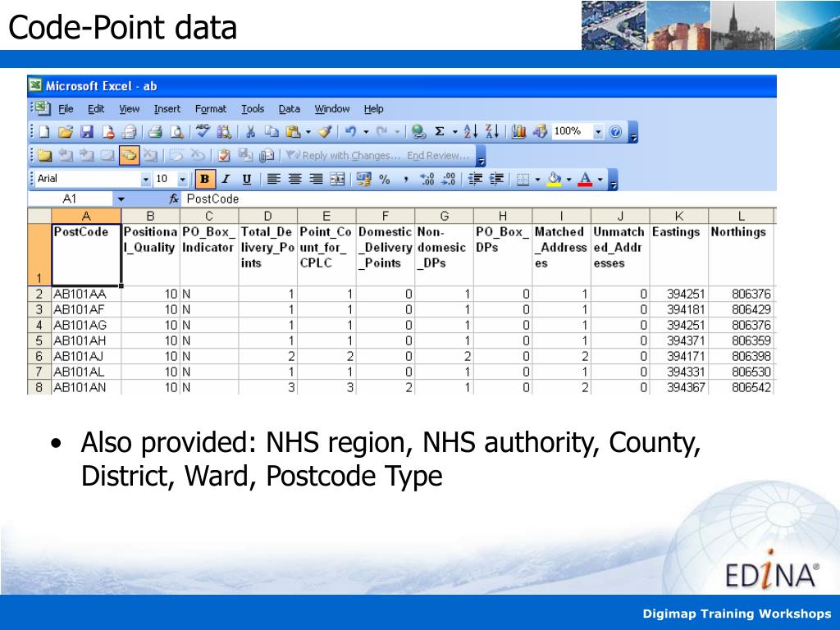840x630 pixels.
Task: Click the AutoSum sigma icon
Action: point(440,132)
